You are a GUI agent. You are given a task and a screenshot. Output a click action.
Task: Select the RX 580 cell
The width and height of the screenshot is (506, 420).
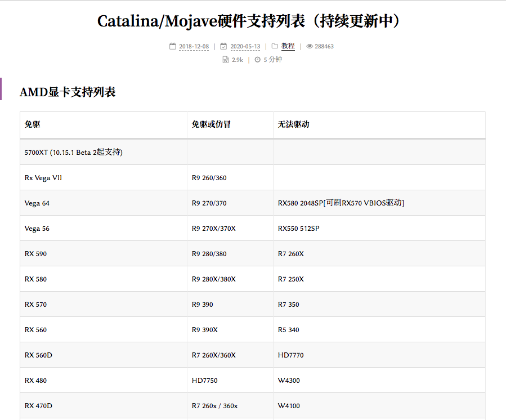click(x=104, y=279)
